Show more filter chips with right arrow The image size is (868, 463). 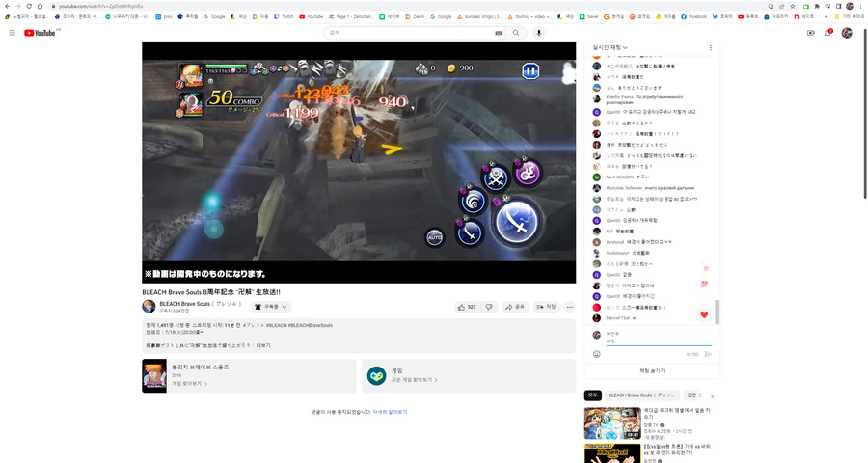pos(713,396)
